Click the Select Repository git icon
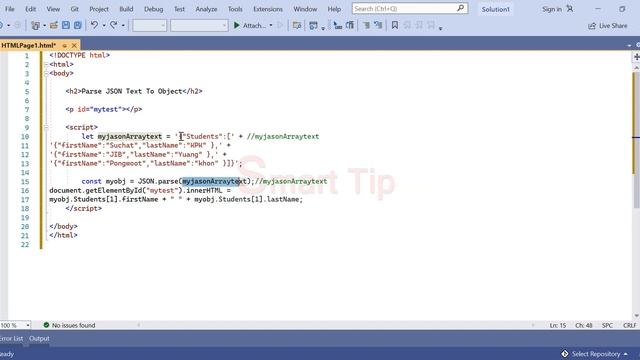The height and width of the screenshot is (360, 640). (x=564, y=354)
